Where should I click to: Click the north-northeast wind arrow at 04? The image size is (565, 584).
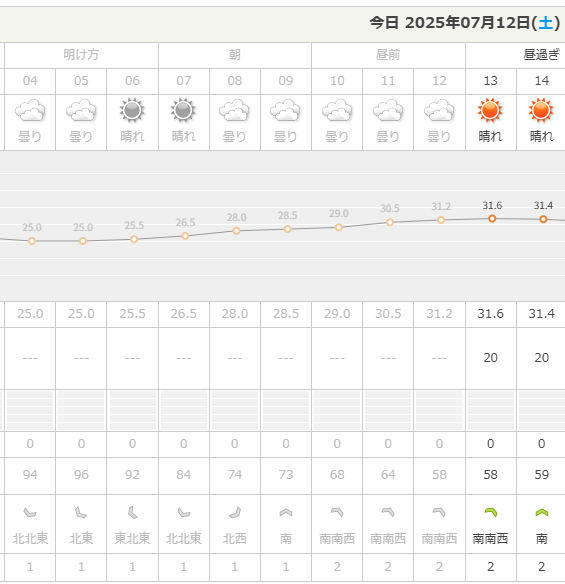pos(30,513)
